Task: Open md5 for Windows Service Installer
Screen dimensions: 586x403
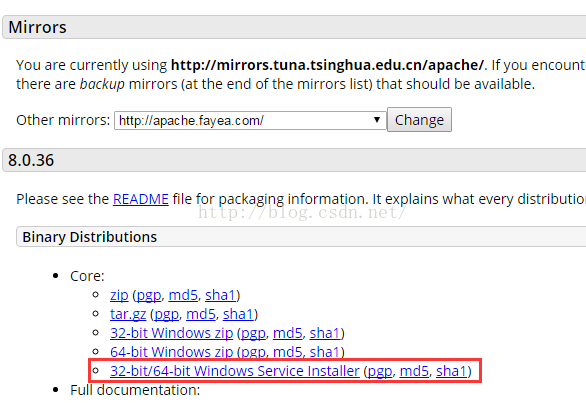Action: [x=414, y=371]
